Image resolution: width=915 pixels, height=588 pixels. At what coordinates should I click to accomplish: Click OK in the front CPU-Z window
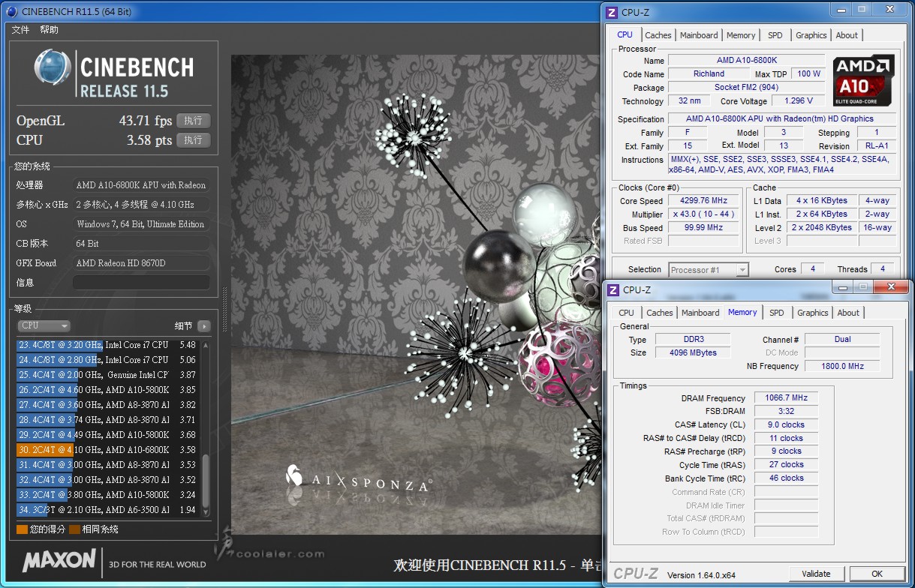click(x=877, y=574)
